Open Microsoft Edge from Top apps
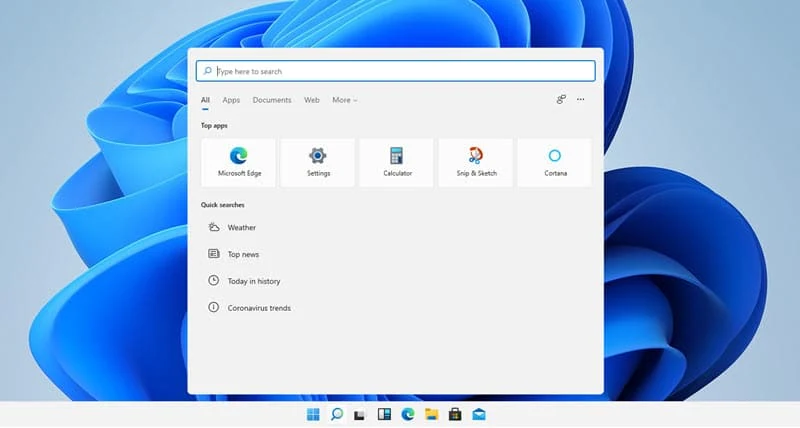 [x=238, y=162]
